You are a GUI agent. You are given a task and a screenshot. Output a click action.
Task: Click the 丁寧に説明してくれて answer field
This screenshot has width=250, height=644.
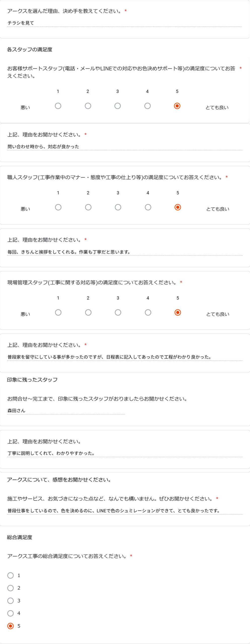[x=125, y=453]
